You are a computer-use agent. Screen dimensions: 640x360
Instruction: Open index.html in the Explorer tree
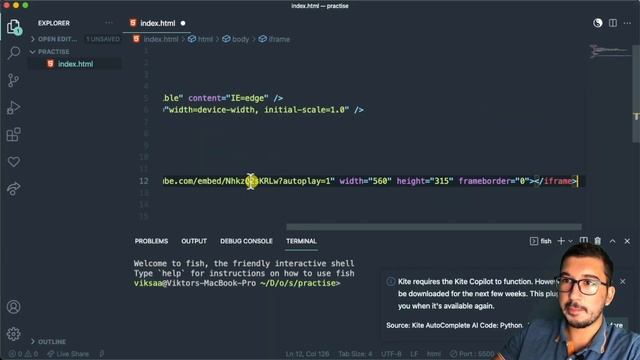[75, 64]
